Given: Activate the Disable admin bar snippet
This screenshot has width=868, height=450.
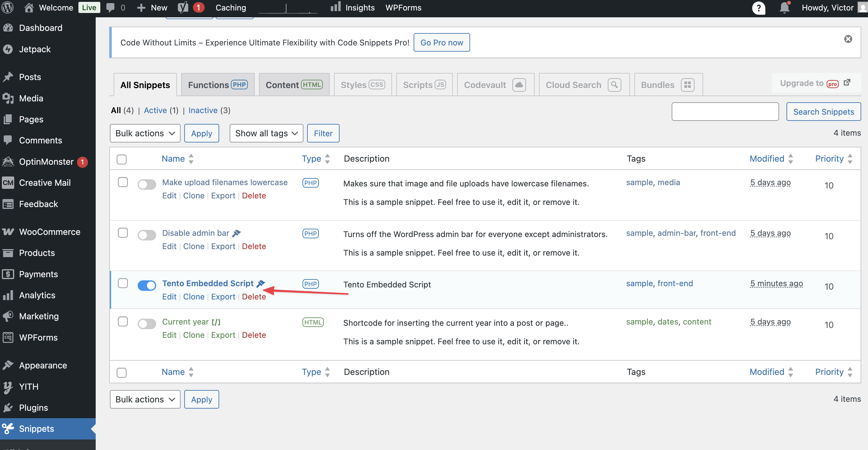Looking at the screenshot, I should pos(147,235).
